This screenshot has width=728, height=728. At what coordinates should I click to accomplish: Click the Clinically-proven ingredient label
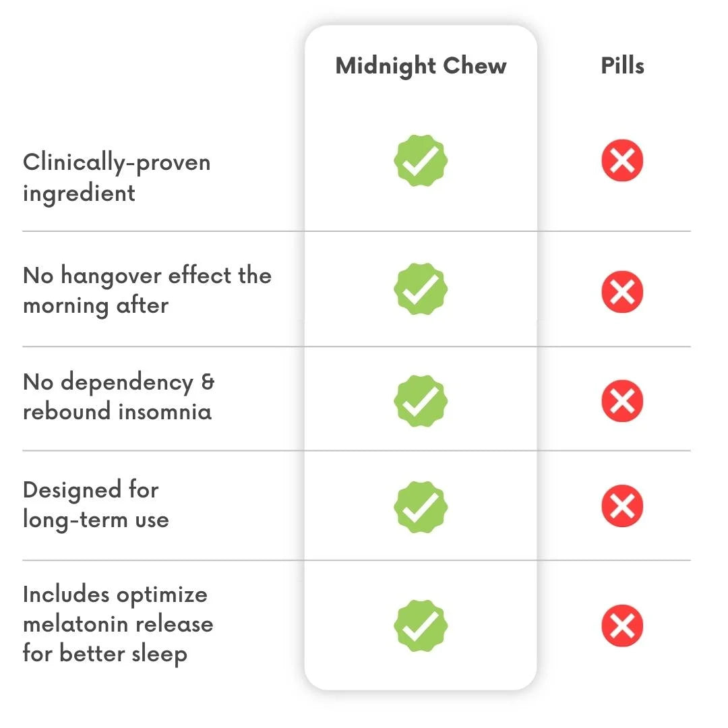[116, 177]
